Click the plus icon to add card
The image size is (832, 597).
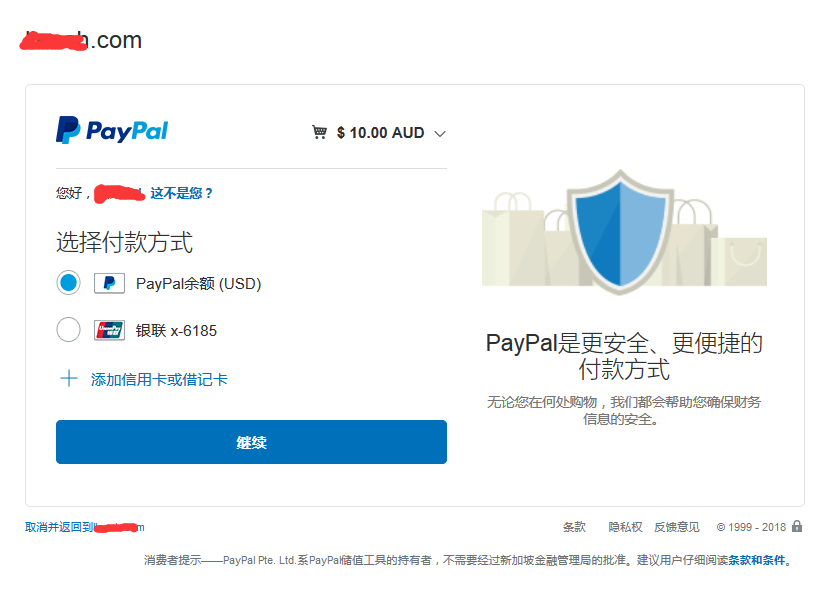click(69, 379)
